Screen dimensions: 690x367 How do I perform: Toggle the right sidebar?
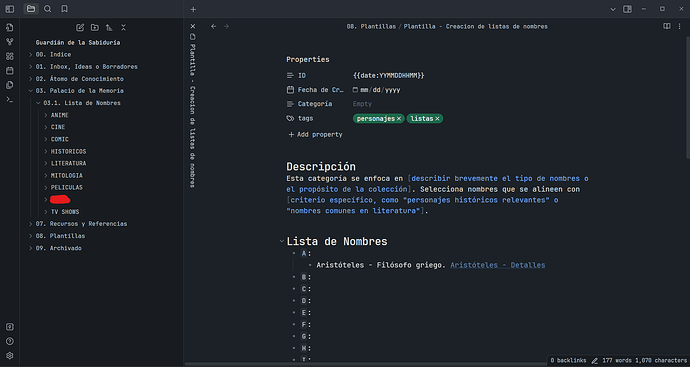click(x=628, y=9)
